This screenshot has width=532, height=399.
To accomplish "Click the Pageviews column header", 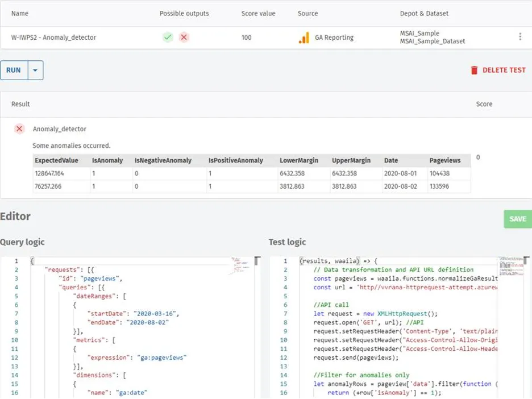I will (x=445, y=160).
